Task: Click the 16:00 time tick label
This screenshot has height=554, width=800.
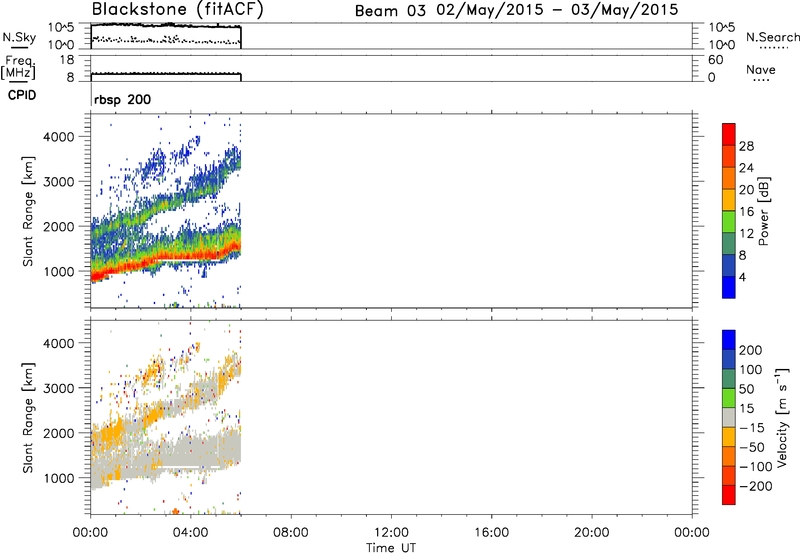Action: (491, 533)
